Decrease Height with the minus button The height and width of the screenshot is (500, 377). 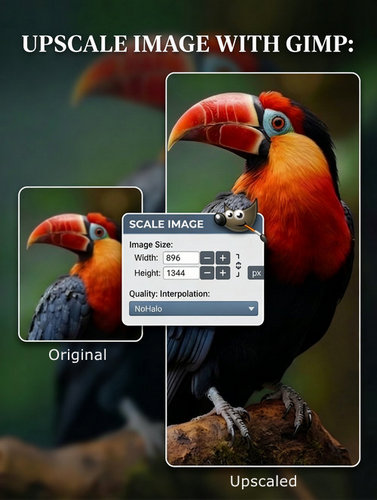207,273
